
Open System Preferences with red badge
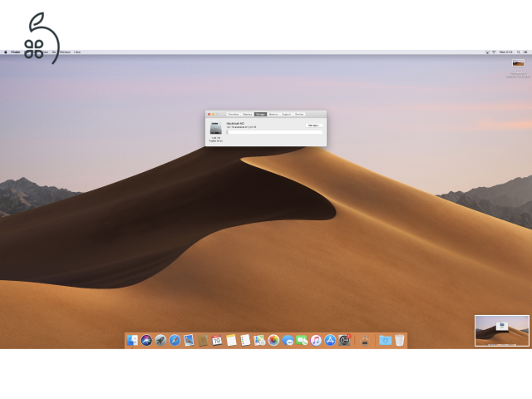(x=344, y=340)
